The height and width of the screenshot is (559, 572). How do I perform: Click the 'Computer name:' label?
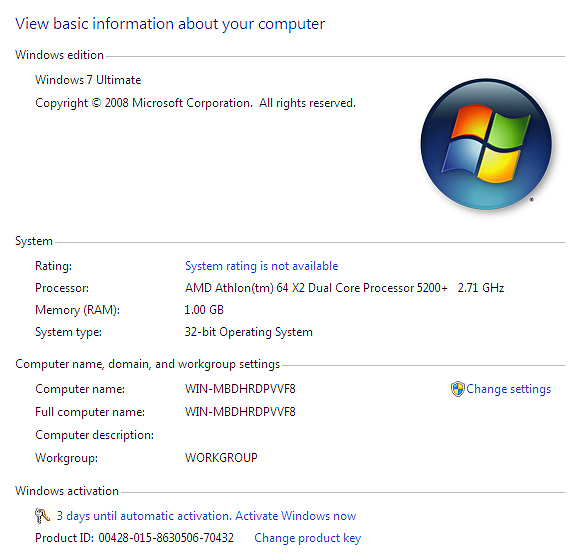[80, 389]
